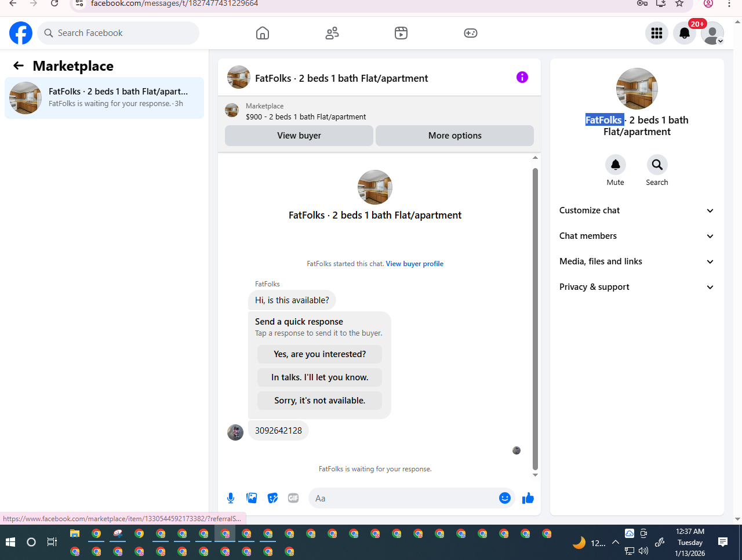Click the message input field Aa
Screen dimensions: 742x560
406,498
